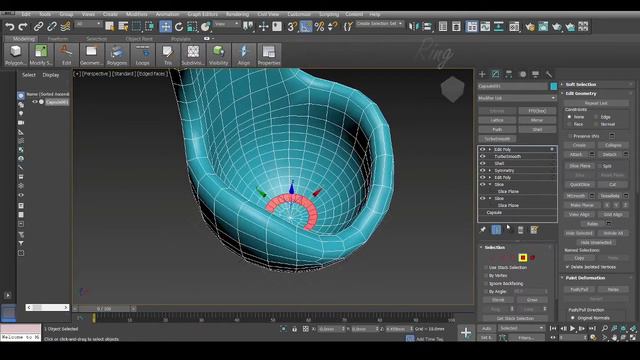Toggle the Angle Snap icon
Screen dimensions: 640x360
point(305,27)
